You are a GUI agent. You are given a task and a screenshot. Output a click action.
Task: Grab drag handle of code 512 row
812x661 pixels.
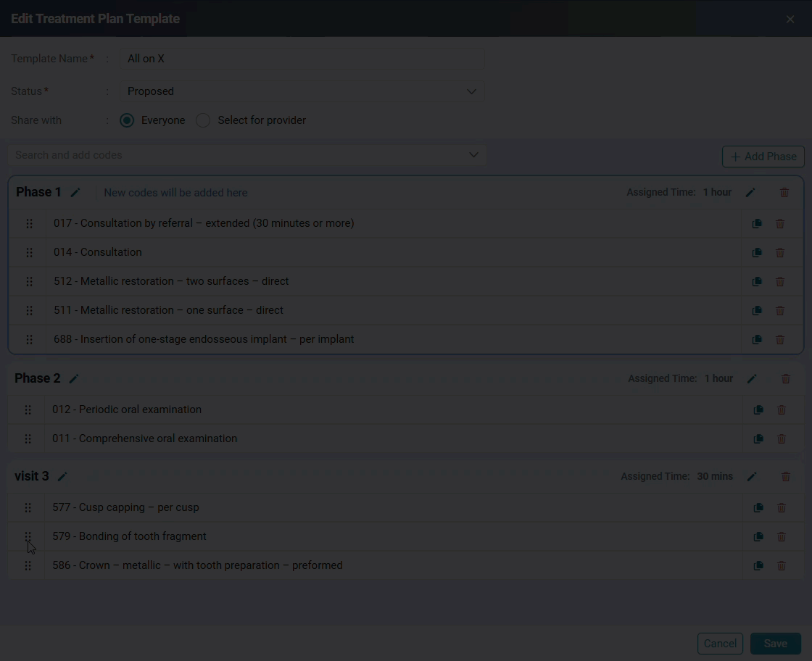[30, 282]
